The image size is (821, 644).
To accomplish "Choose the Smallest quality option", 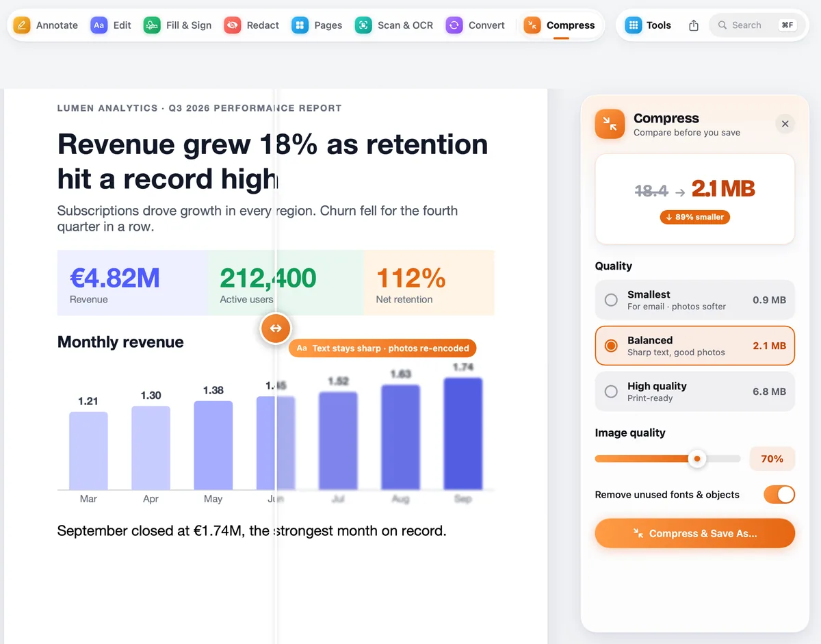I will [695, 300].
